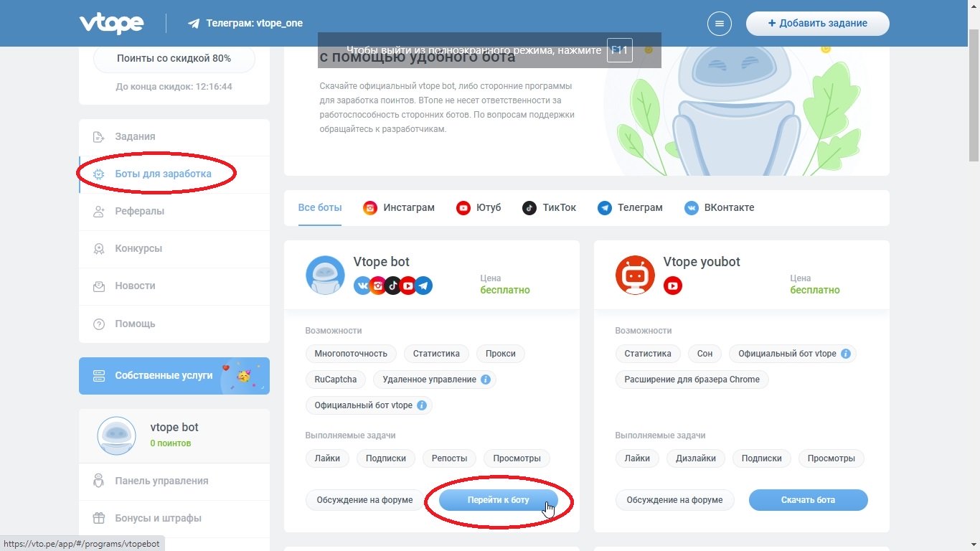The image size is (980, 551).
Task: Click the Конкурсы sidebar icon
Action: (100, 249)
